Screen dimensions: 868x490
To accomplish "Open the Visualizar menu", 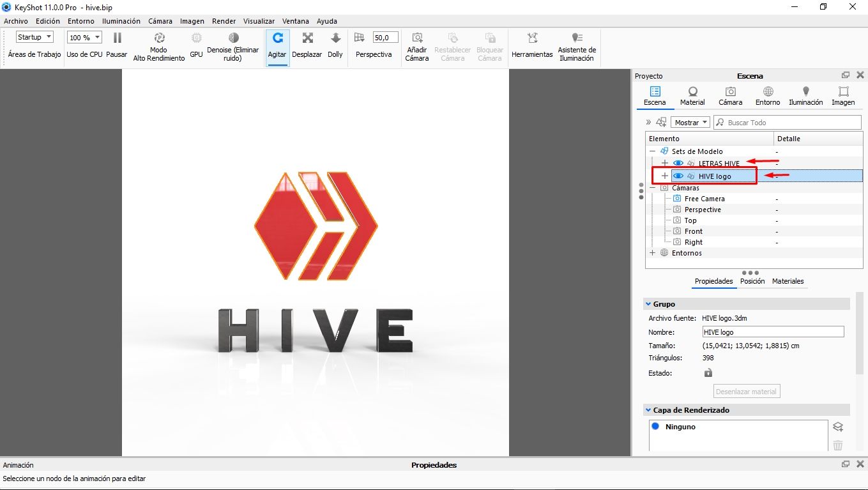I will [x=259, y=21].
